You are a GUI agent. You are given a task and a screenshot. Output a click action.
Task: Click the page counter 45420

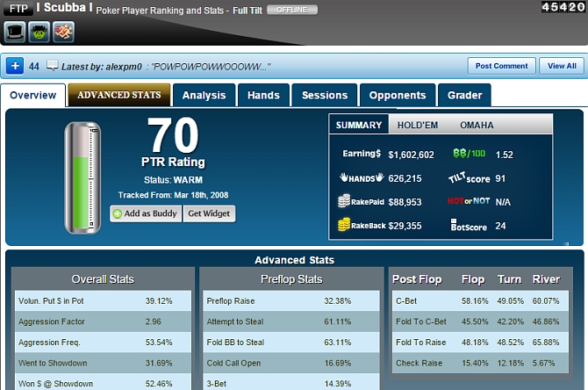pos(563,7)
